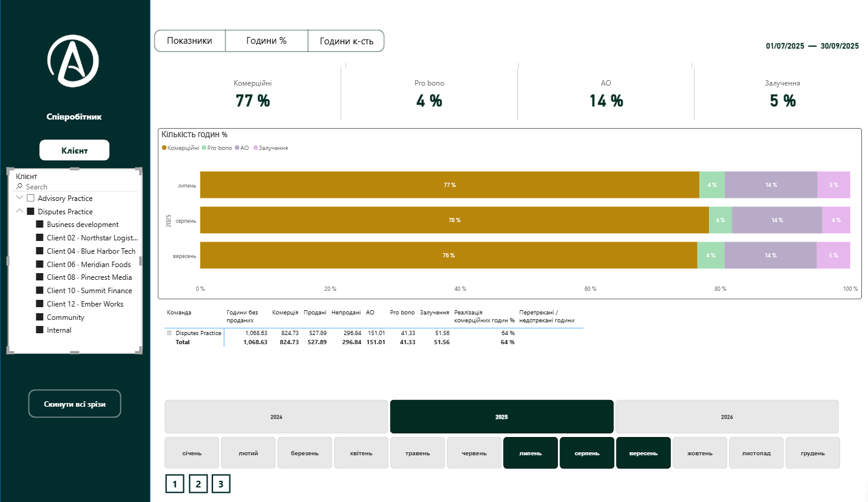
Task: Open page 3 button
Action: [221, 484]
